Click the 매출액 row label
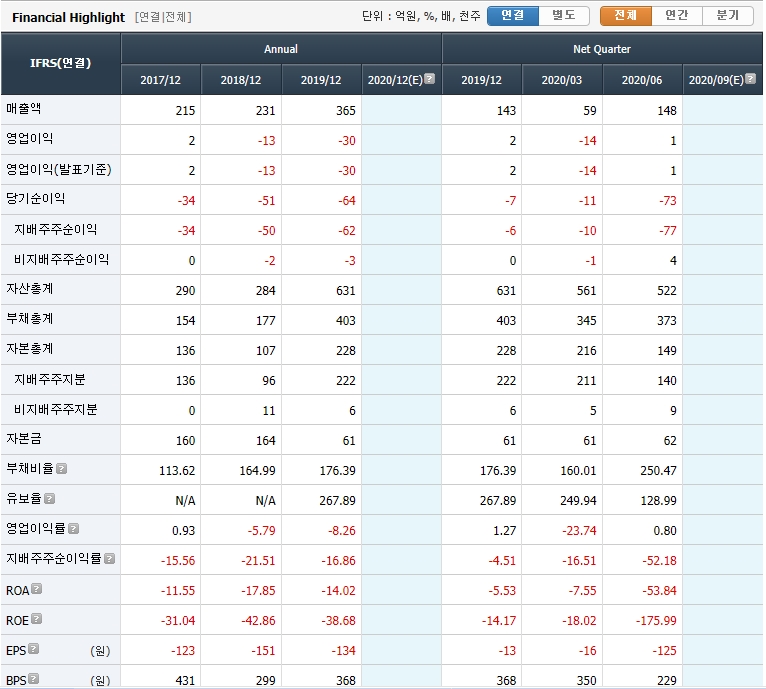This screenshot has height=689, width=766. [x=23, y=108]
